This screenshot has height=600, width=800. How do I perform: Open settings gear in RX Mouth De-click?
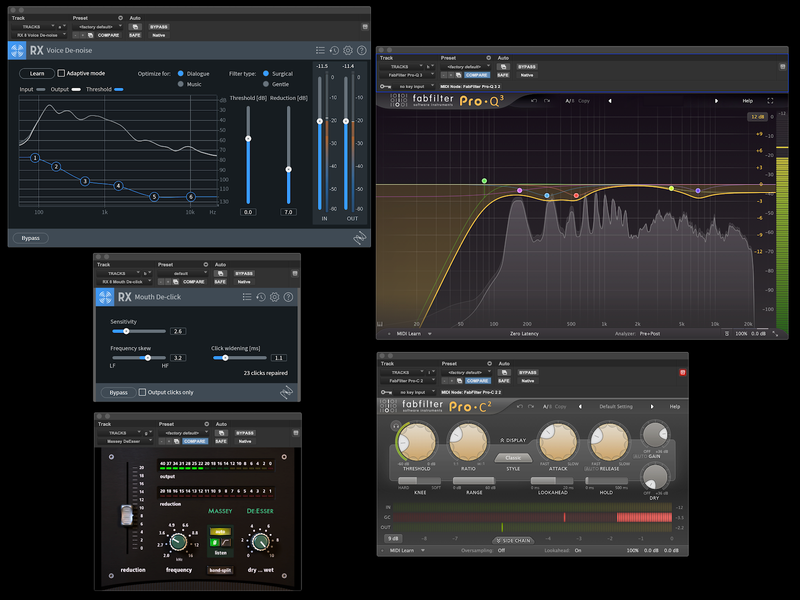pyautogui.click(x=274, y=296)
